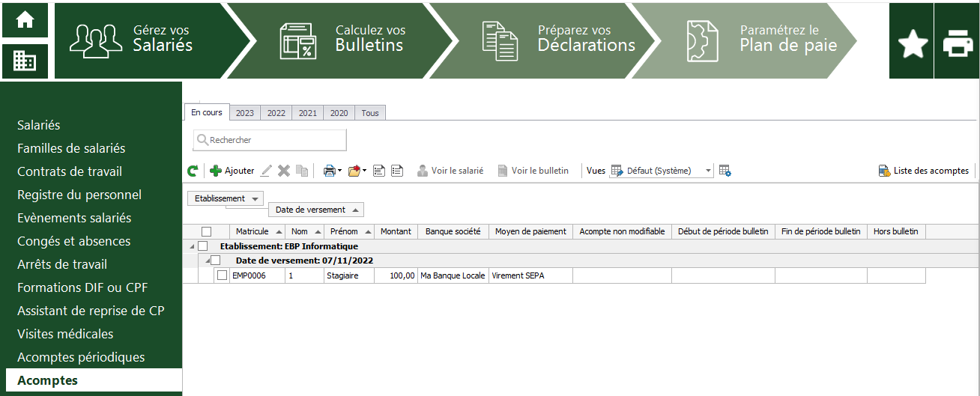Click the star favorites icon
This screenshot has height=396, width=980.
911,44
